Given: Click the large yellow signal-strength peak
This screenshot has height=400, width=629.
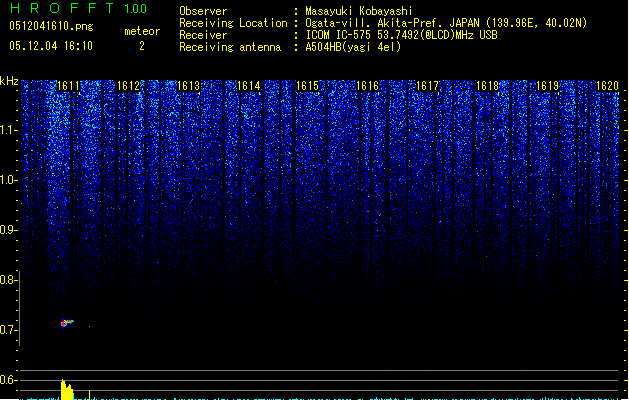Looking at the screenshot, I should [67, 389].
